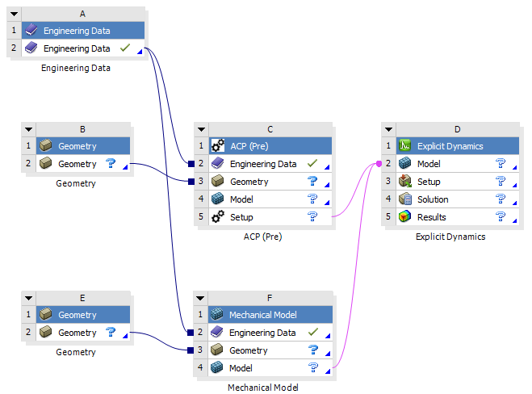Select the Geometry title cell in system E
Image resolution: width=532 pixels, height=394 pixels.
83,315
